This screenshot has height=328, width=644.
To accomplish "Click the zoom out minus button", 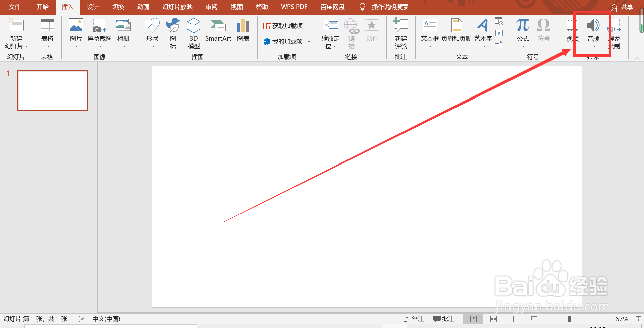I will pos(548,319).
